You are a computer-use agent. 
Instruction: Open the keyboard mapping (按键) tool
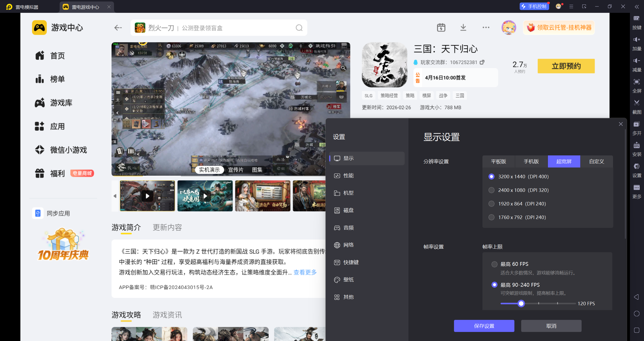click(636, 18)
